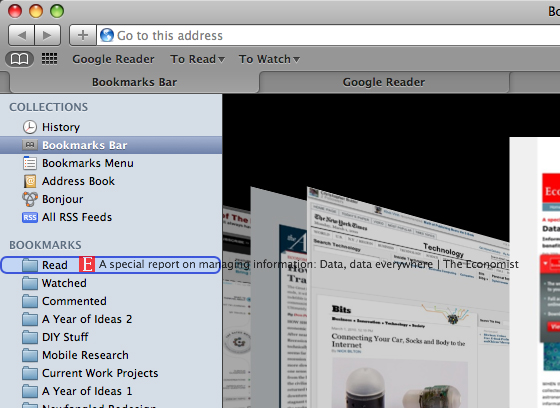Select the Bonjour collection icon
Screen dimensions: 560x408
tap(30, 199)
